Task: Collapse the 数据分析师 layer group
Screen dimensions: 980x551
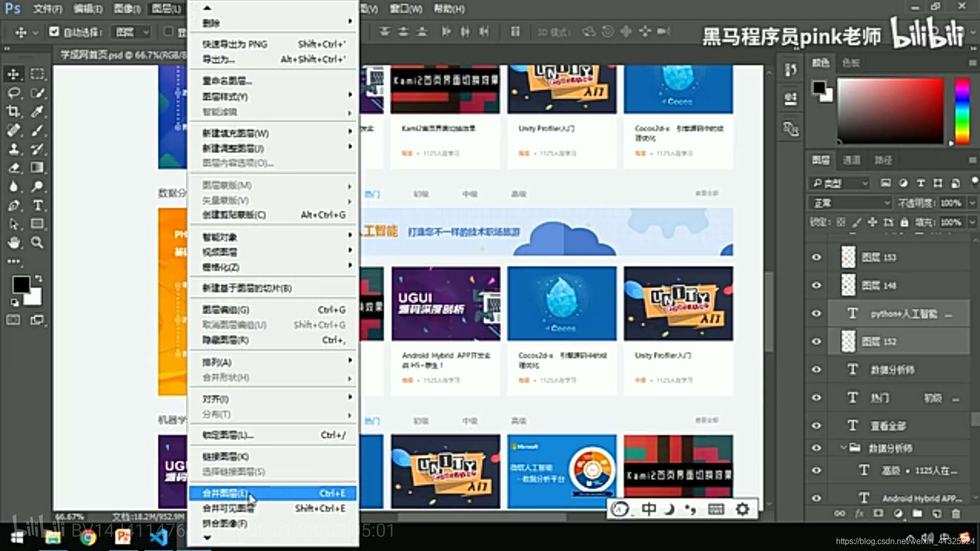Action: point(844,448)
